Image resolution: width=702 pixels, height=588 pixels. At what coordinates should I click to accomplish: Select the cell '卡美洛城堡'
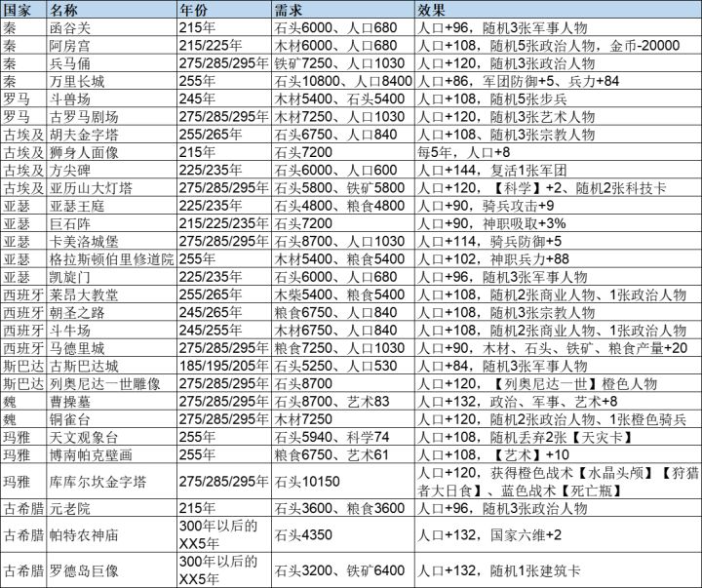[x=111, y=242]
